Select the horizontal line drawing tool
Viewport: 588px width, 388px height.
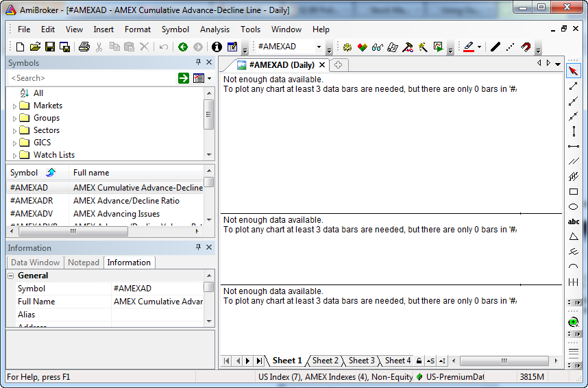[x=574, y=146]
